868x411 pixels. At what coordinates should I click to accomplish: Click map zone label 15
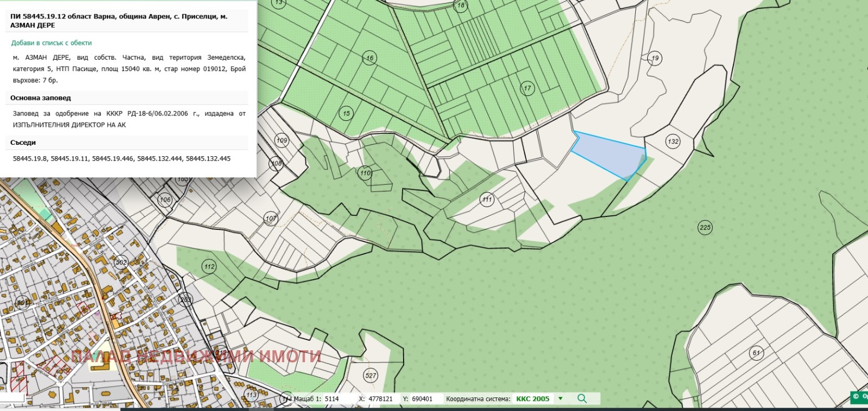pyautogui.click(x=346, y=113)
